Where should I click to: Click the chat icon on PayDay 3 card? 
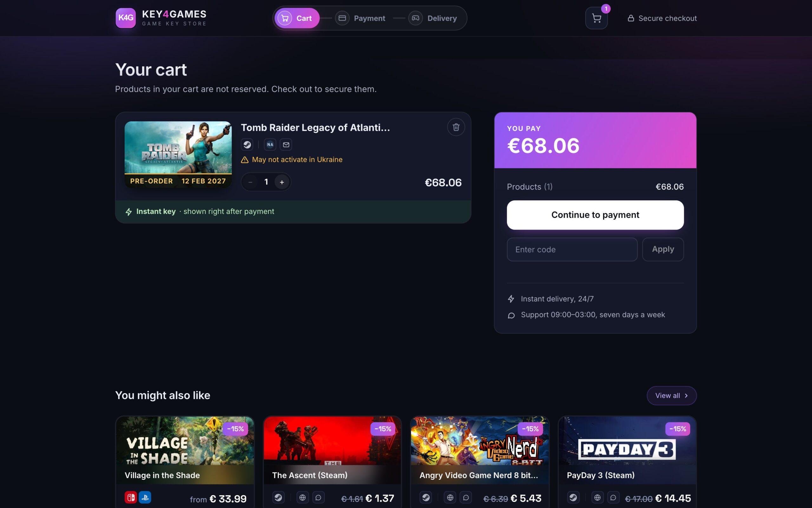coord(613,497)
